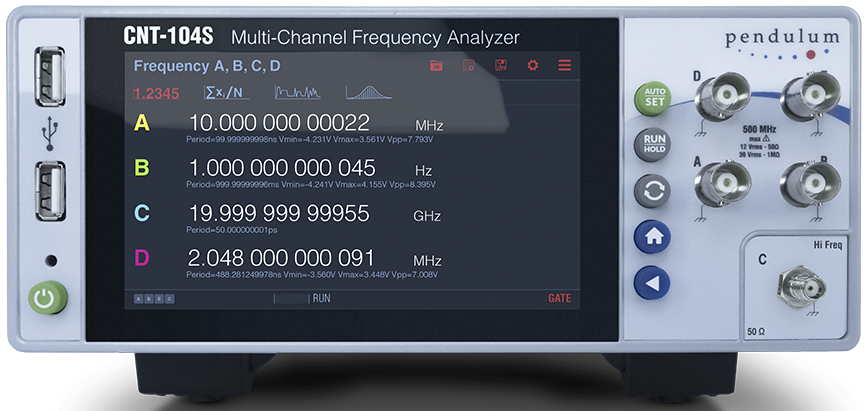Tap the GATE label in status bar
The height and width of the screenshot is (411, 865).
[560, 298]
